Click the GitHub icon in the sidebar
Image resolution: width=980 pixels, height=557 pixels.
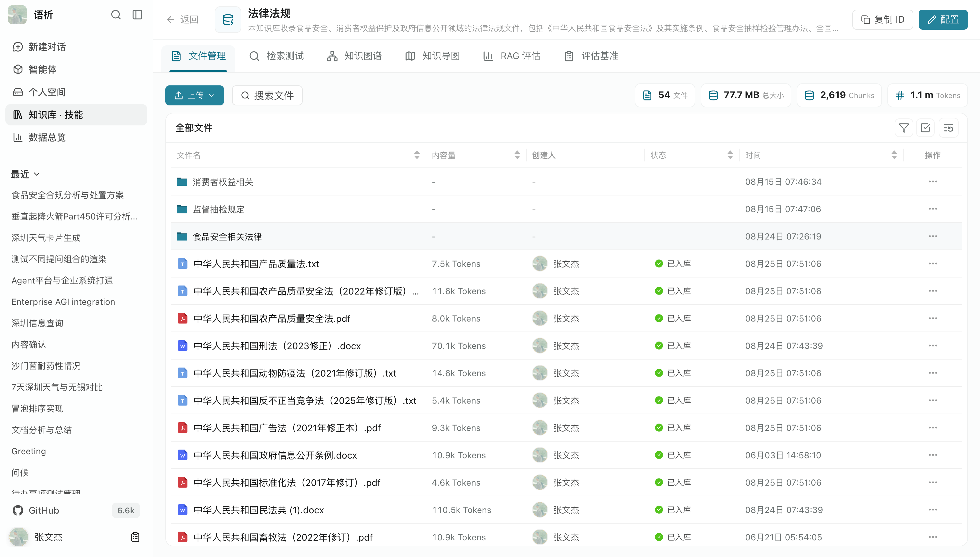18,510
